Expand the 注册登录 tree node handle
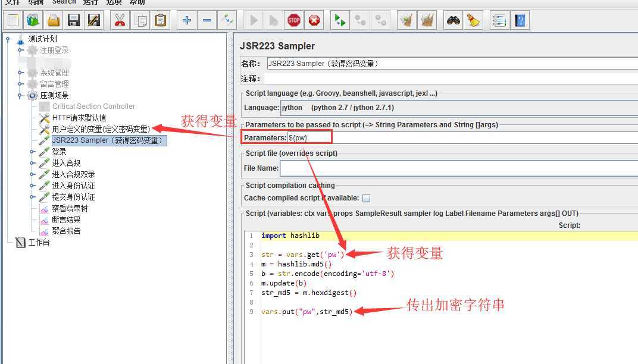 pyautogui.click(x=20, y=50)
